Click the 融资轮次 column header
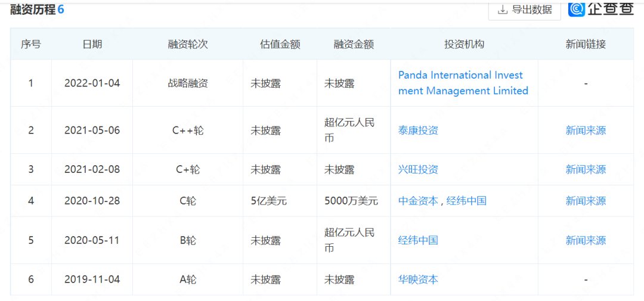644x301 pixels. (x=188, y=44)
